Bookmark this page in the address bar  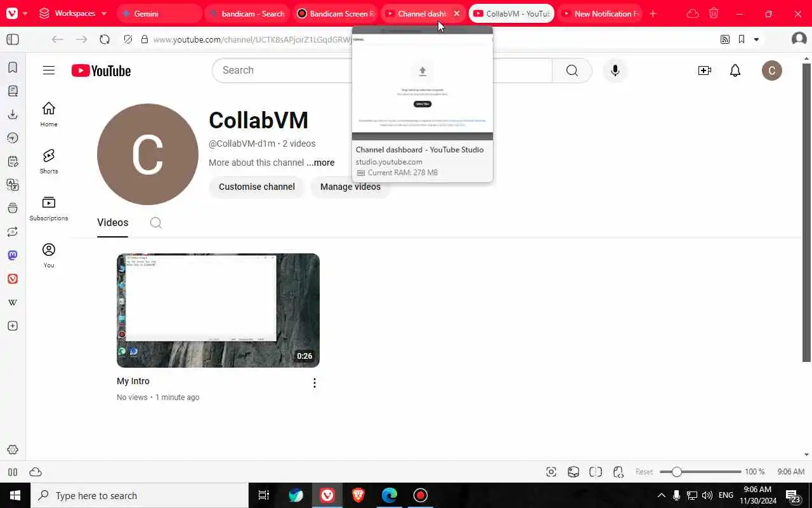click(x=742, y=39)
